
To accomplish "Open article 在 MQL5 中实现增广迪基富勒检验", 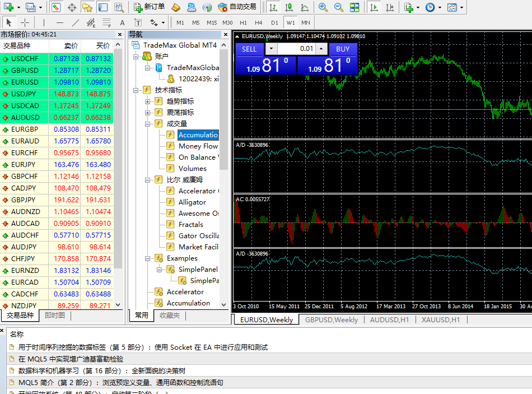I will pos(71,359).
